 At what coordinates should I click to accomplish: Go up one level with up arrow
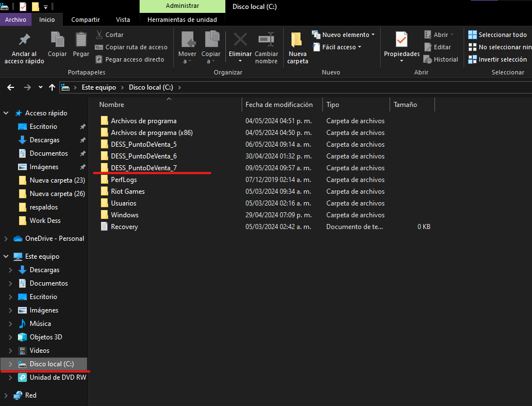coord(52,87)
